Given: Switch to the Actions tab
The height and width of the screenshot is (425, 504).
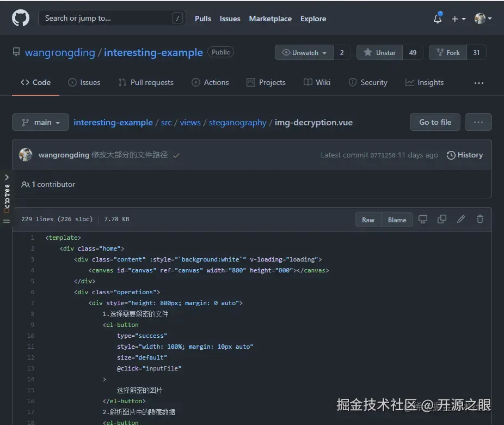Looking at the screenshot, I should point(210,82).
